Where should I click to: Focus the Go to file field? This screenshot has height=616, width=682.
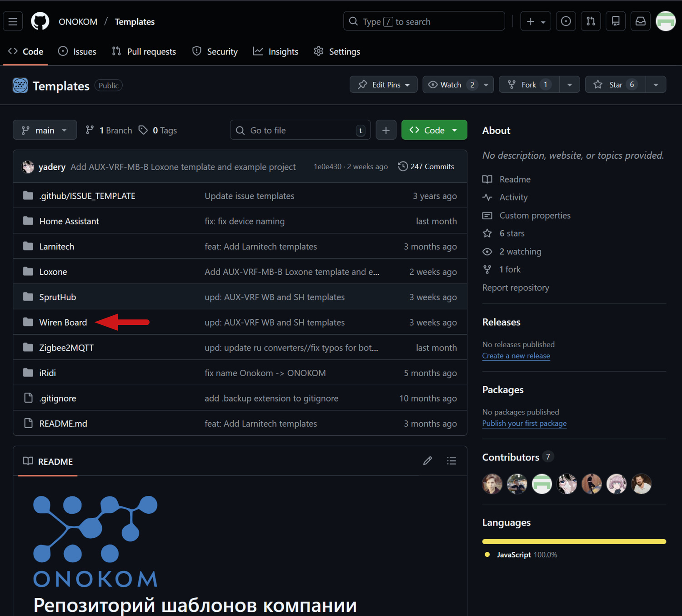[300, 130]
